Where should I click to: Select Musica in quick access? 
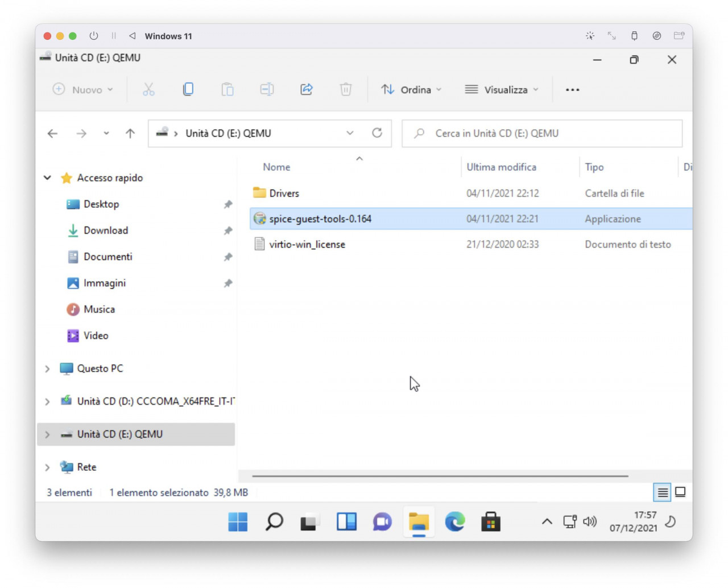click(x=100, y=309)
